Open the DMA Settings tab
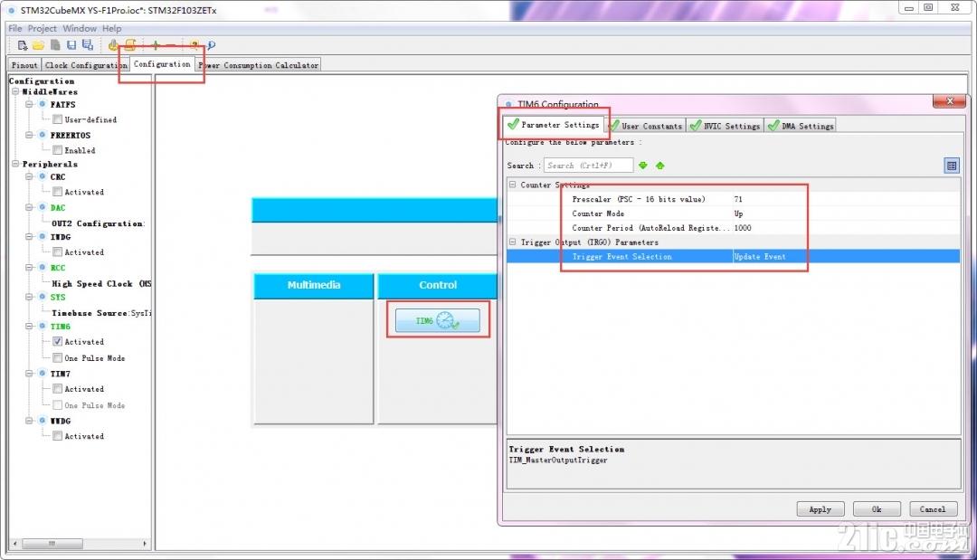The height and width of the screenshot is (560, 977). [802, 126]
